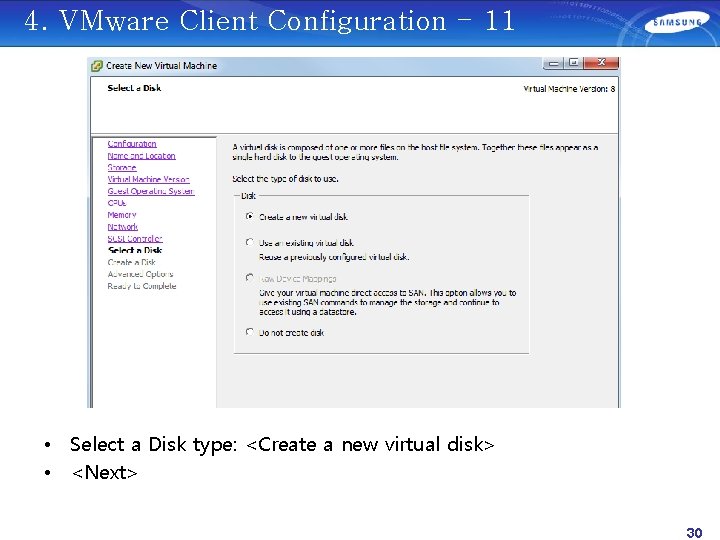
Task: Select Raw Device Mappings radio button
Action: (x=249, y=278)
